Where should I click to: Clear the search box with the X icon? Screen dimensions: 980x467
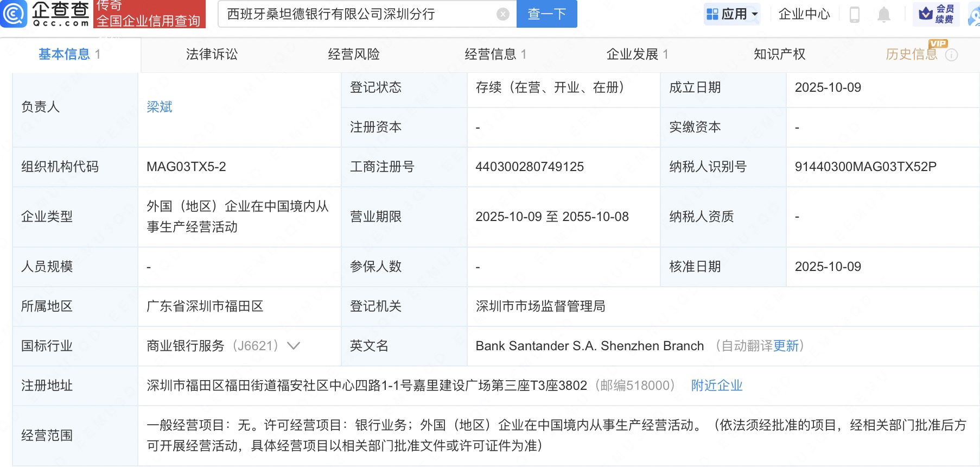[503, 14]
